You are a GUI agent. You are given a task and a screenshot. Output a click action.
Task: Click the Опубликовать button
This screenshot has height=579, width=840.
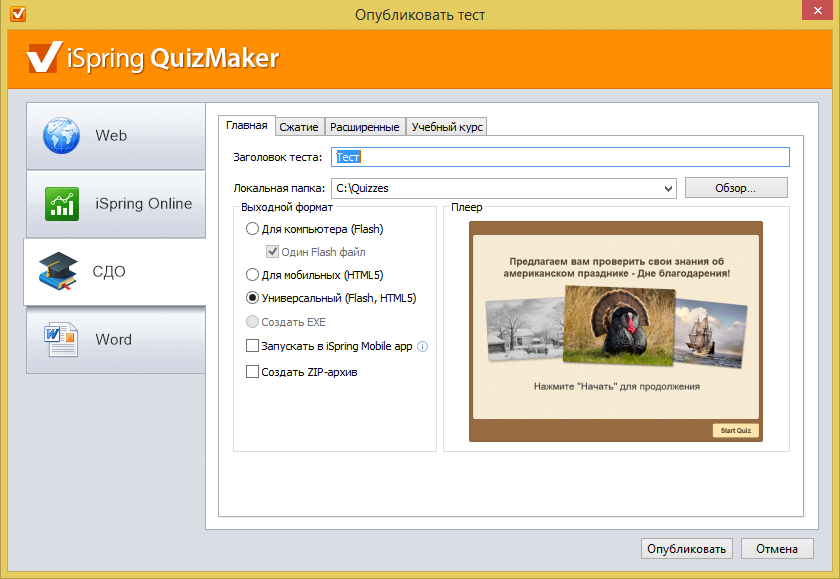(686, 549)
